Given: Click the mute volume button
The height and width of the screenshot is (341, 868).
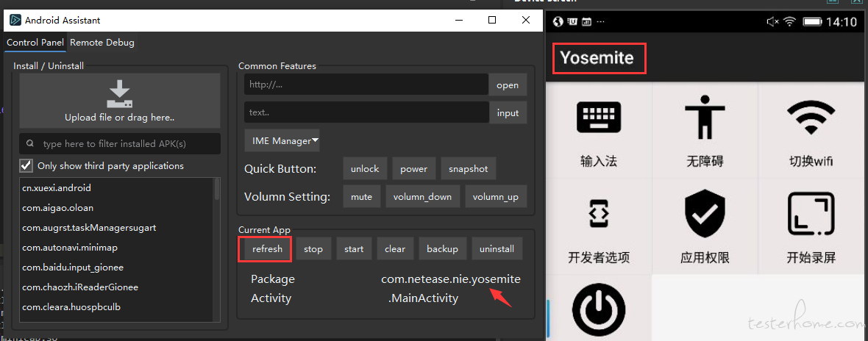Looking at the screenshot, I should coord(361,196).
